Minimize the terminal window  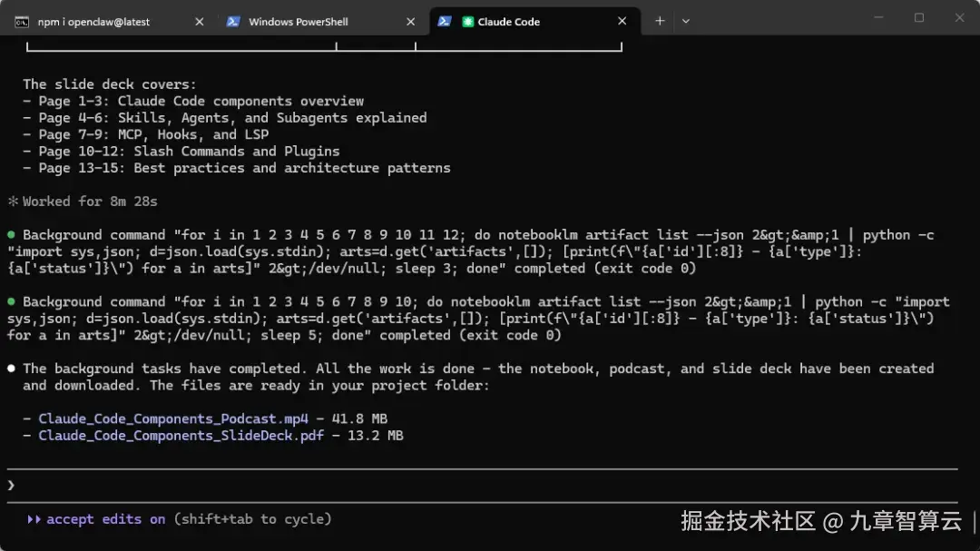pos(878,17)
